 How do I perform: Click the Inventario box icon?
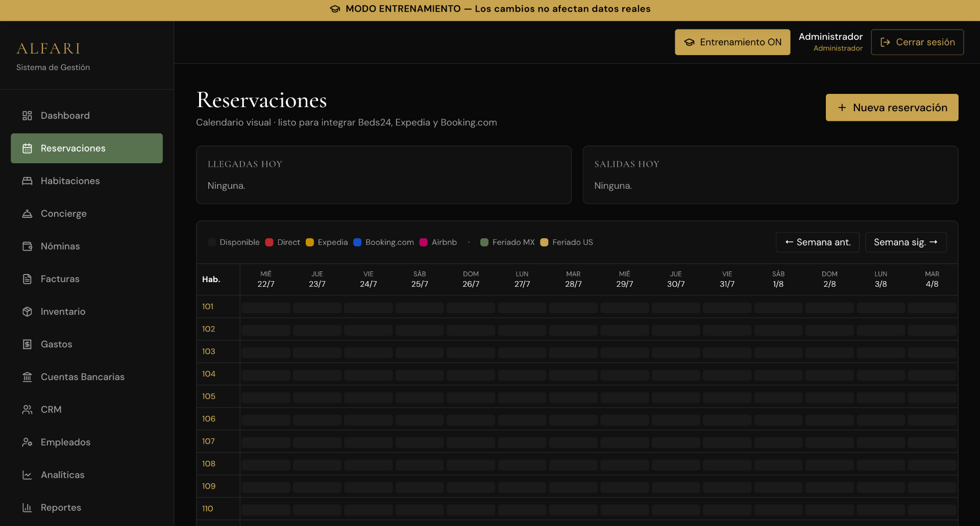[27, 312]
